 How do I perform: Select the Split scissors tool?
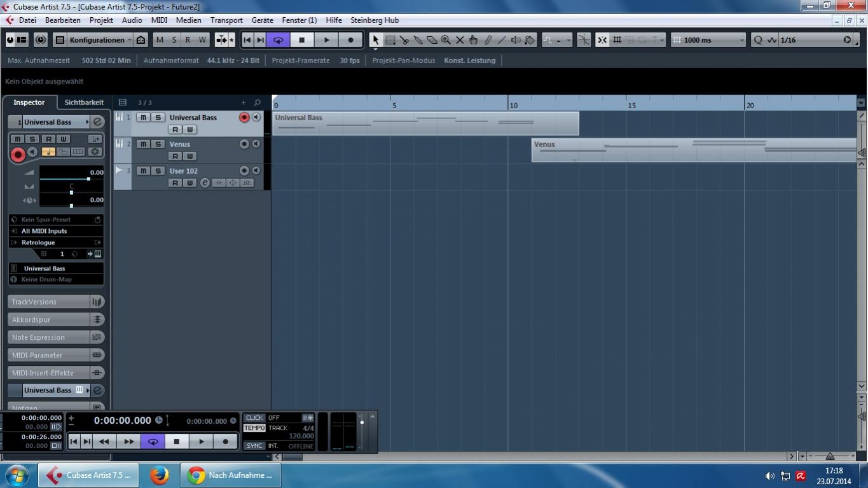[x=404, y=40]
